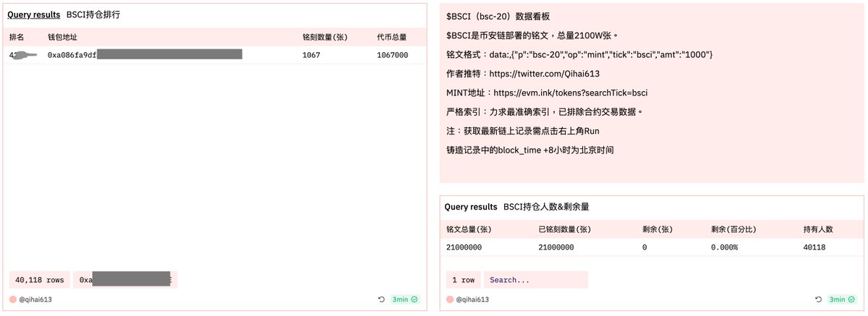Screen dimensions: 868x316
Task: Focus the Search... field in the right panel
Action: pyautogui.click(x=535, y=280)
